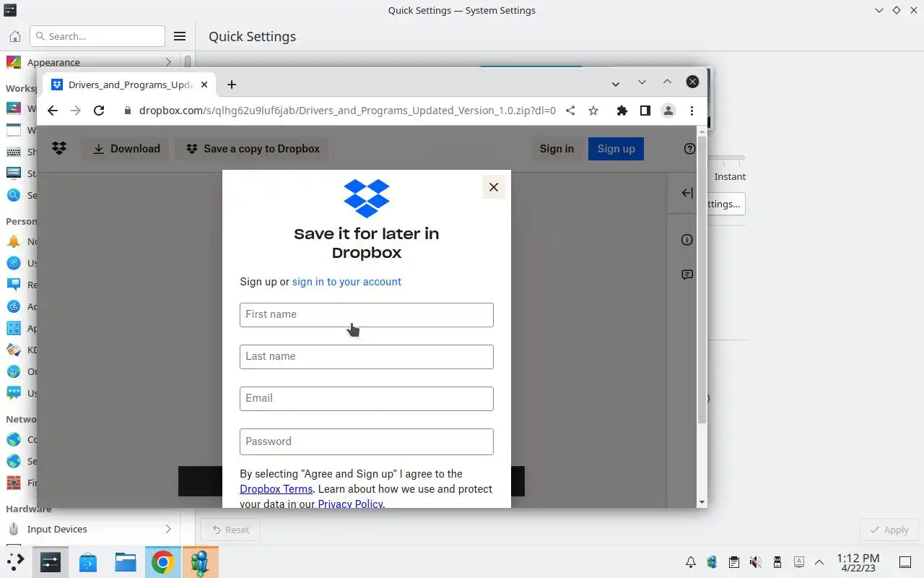This screenshot has height=578, width=924.
Task: Open the browser profile avatar
Action: [668, 111]
